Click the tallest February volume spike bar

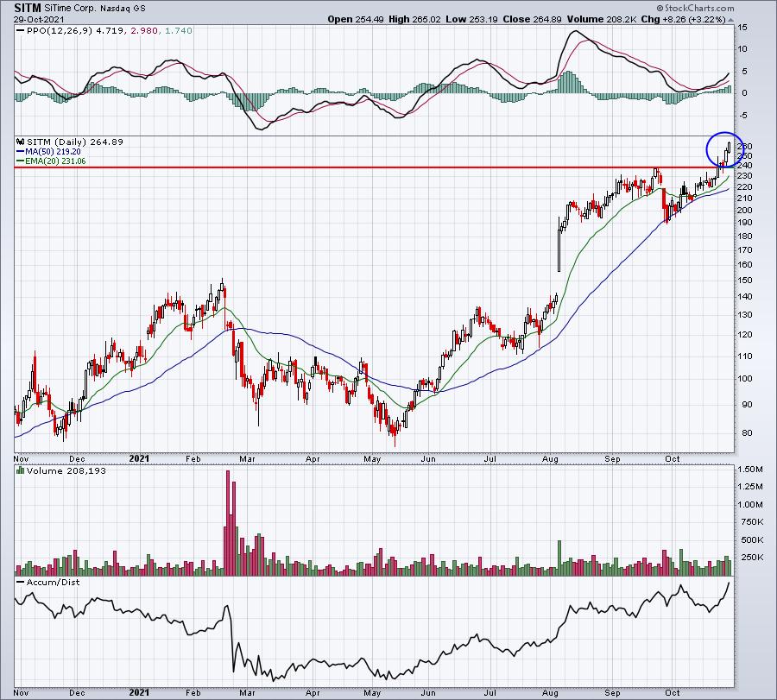(228, 523)
